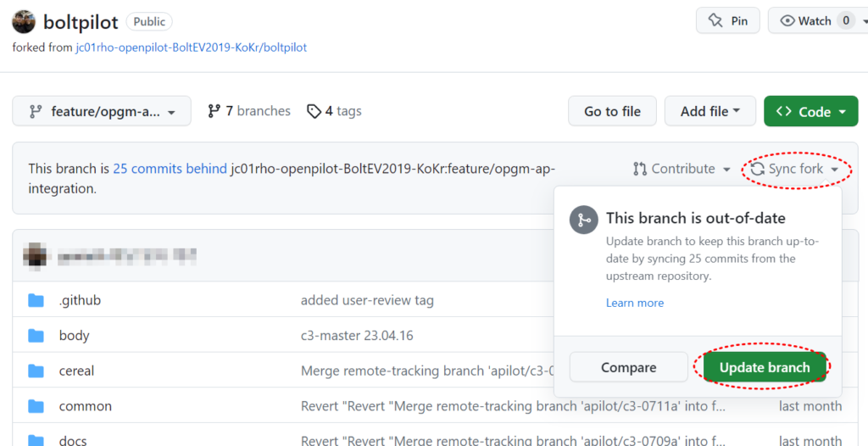This screenshot has height=446, width=868.
Task: Click the .github folder icon
Action: pos(36,300)
